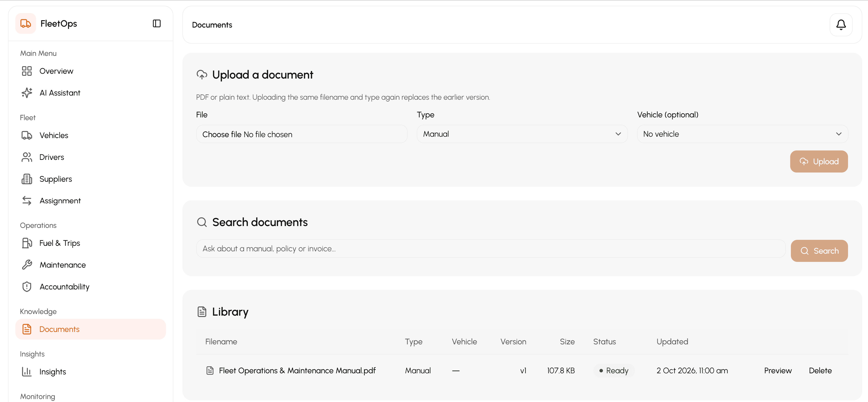Go to the Maintenance page
Screen dimensions: 868x402
[x=90, y=265]
